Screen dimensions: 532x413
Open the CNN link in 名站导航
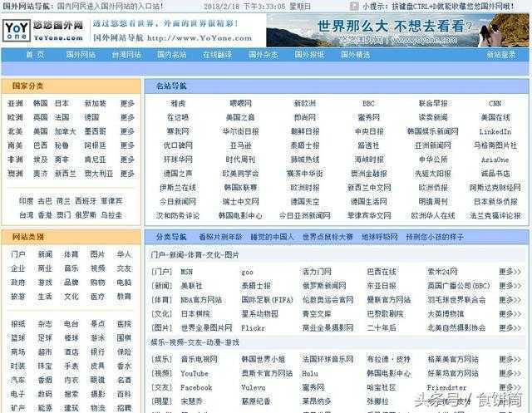point(495,103)
